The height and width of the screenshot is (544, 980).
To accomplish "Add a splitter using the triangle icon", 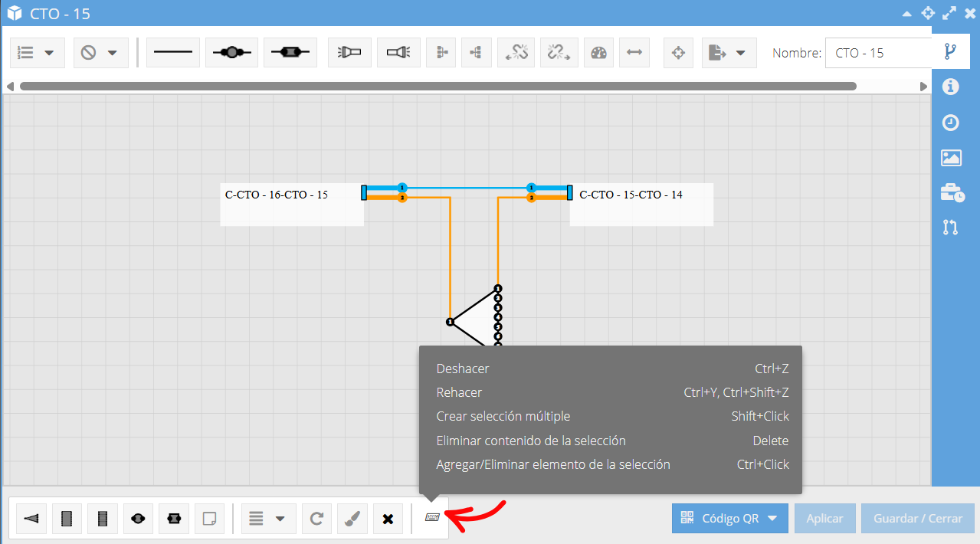I will pos(31,519).
